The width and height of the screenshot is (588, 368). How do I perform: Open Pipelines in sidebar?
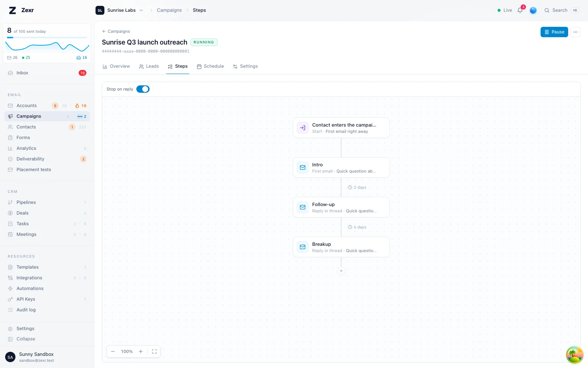pyautogui.click(x=47, y=202)
